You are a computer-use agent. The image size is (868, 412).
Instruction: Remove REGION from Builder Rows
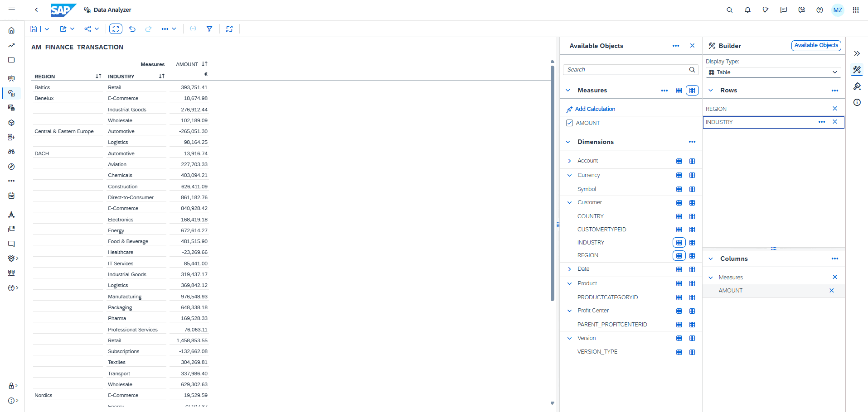click(x=835, y=109)
